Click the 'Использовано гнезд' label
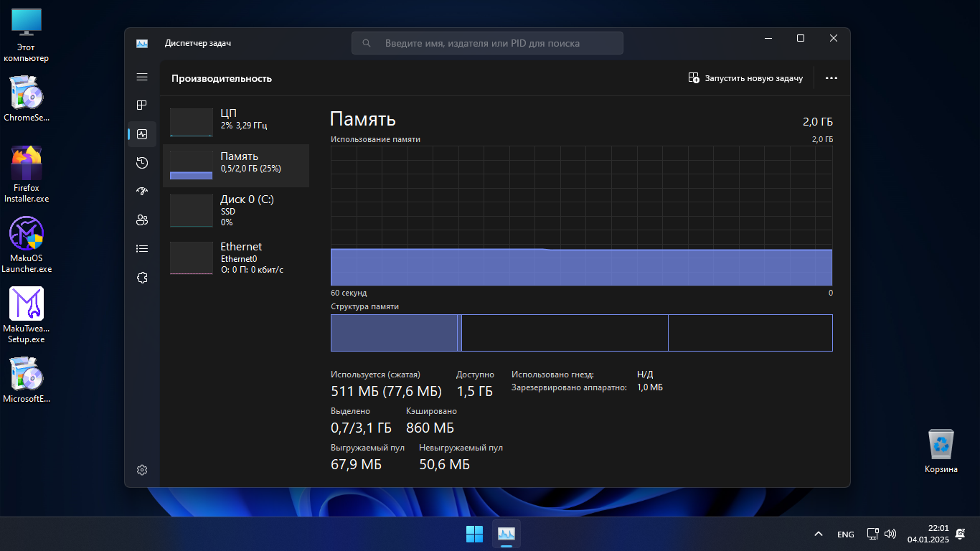The width and height of the screenshot is (980, 551). pyautogui.click(x=552, y=375)
